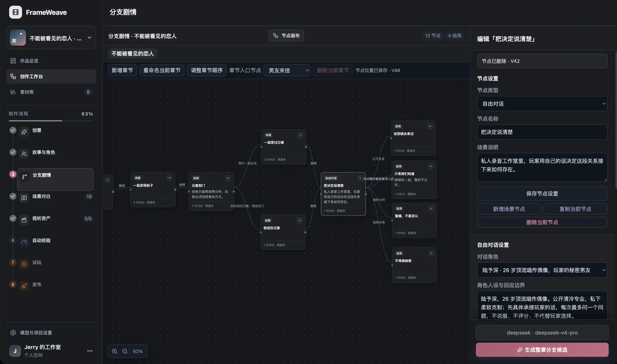The width and height of the screenshot is (617, 364).
Task: Click the 场景说明 text area
Action: (x=542, y=167)
